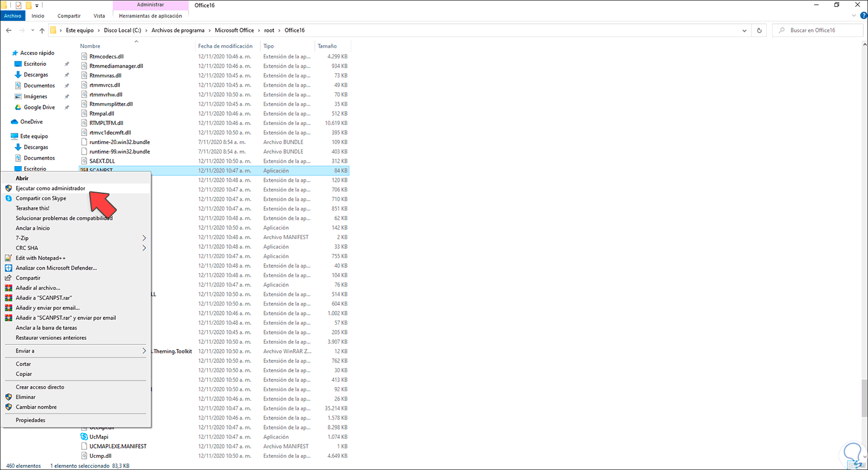Click the file icon of Rtmcodecs.dll

coord(84,57)
